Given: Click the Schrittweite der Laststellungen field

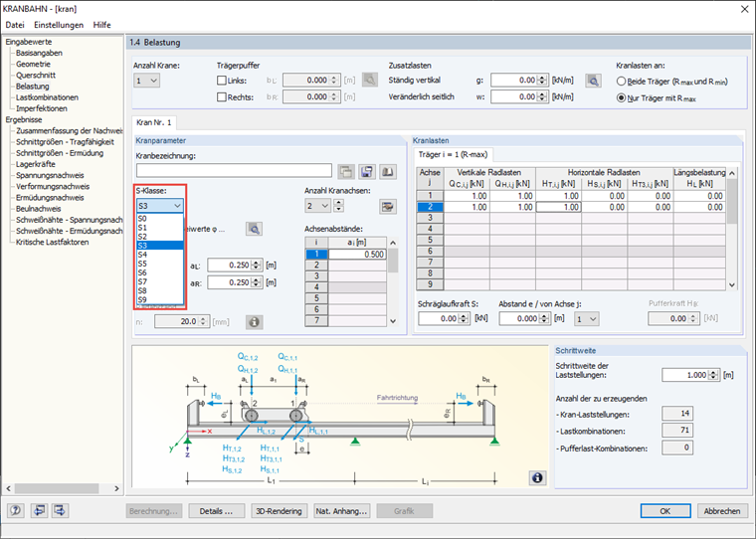Looking at the screenshot, I should [x=691, y=375].
